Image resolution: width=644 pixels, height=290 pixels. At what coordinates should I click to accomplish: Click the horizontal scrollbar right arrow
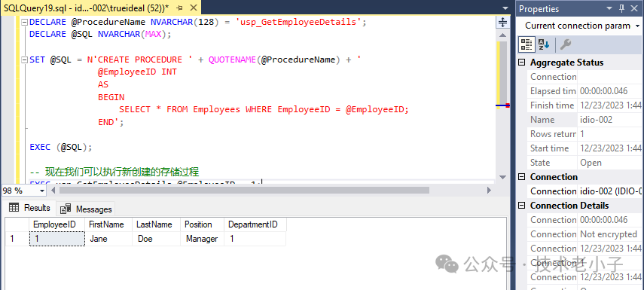click(489, 190)
